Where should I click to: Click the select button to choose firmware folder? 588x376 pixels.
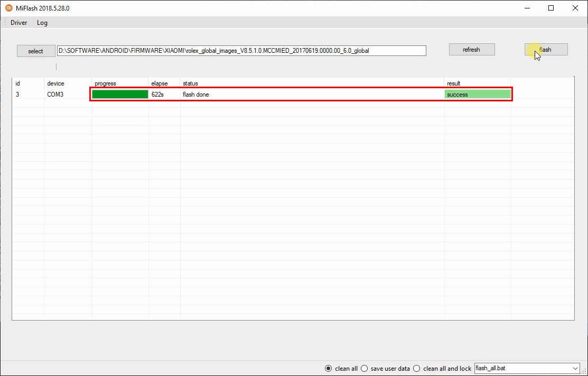tap(35, 51)
